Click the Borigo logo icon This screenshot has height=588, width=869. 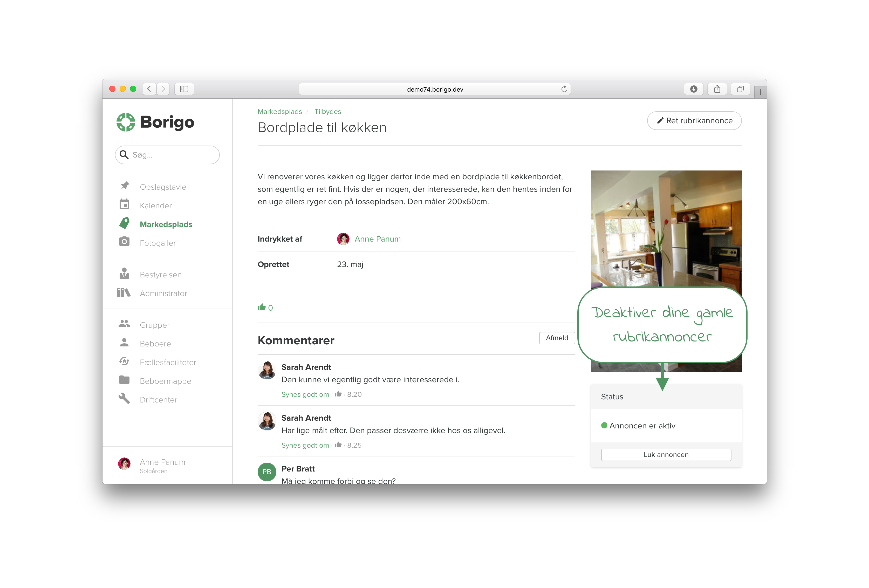[x=126, y=122]
